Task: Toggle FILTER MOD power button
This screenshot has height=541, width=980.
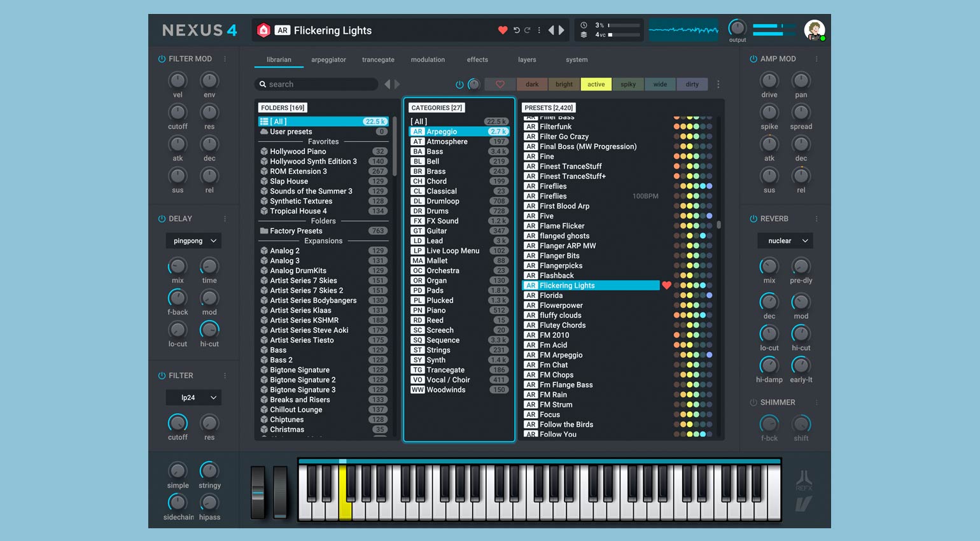Action: point(162,59)
